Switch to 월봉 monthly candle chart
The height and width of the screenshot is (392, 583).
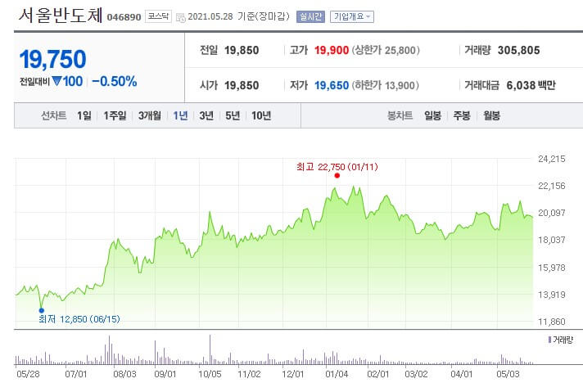491,115
